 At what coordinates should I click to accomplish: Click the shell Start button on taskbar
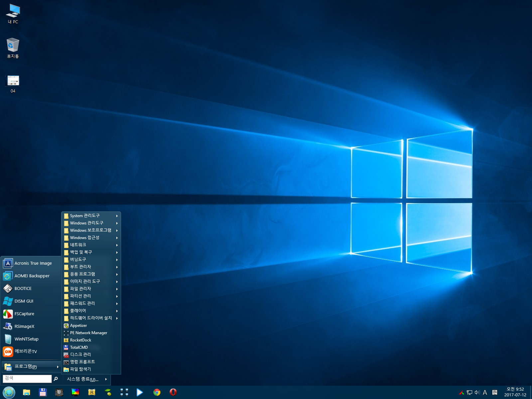pyautogui.click(x=9, y=392)
